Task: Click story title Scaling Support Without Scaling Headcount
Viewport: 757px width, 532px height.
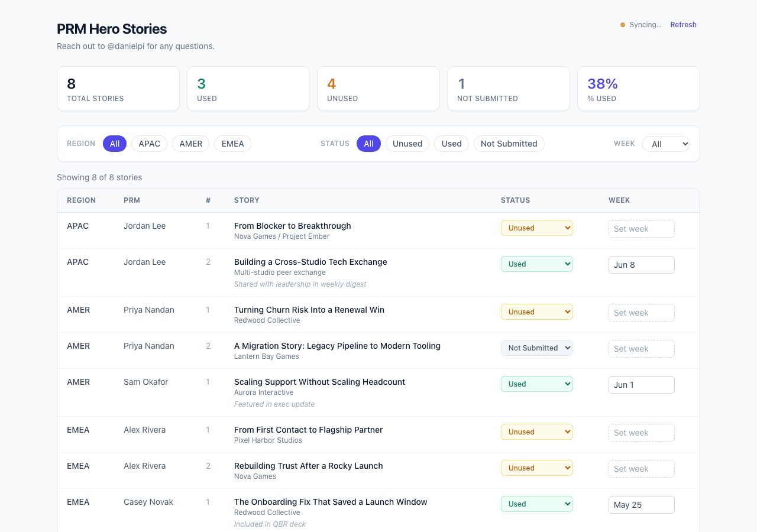Action: pos(319,382)
